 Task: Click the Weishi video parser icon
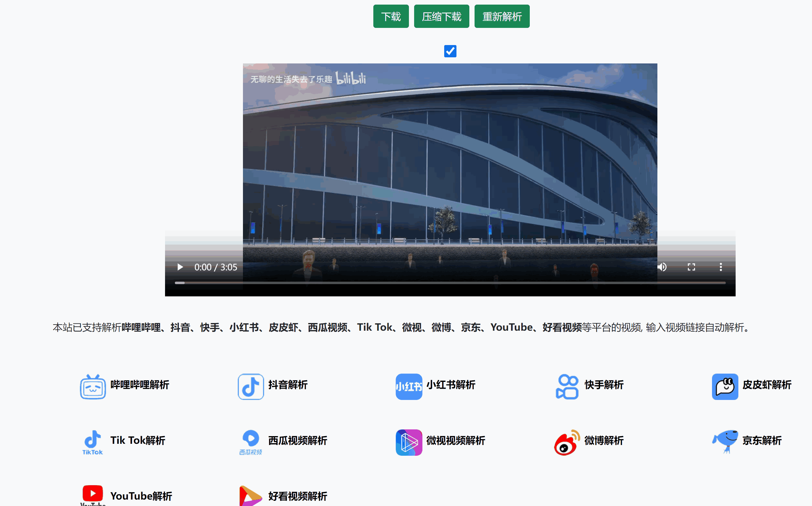(x=409, y=443)
